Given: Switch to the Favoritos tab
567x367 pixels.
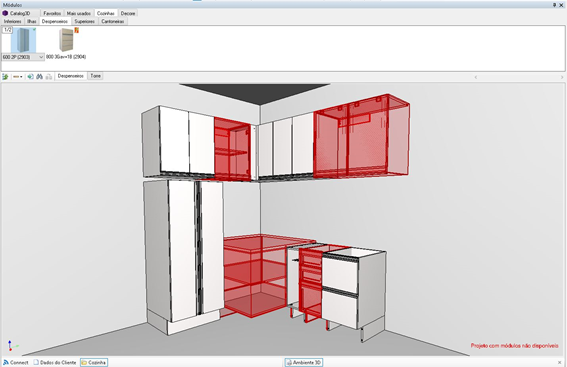Looking at the screenshot, I should coord(52,13).
